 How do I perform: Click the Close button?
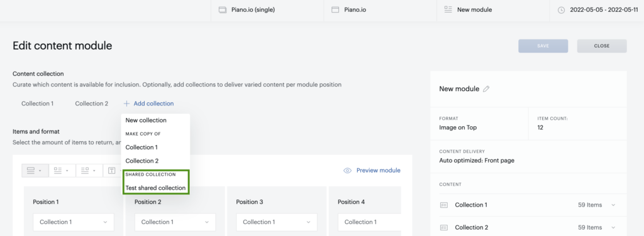tap(602, 46)
